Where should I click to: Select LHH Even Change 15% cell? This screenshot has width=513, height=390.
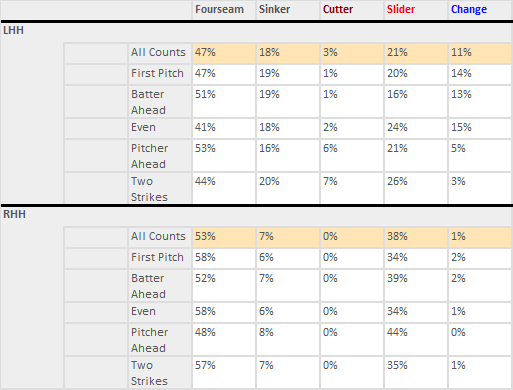pyautogui.click(x=480, y=128)
